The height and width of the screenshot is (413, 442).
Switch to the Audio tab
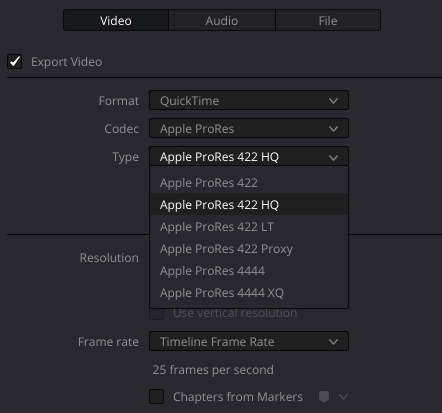pos(222,21)
